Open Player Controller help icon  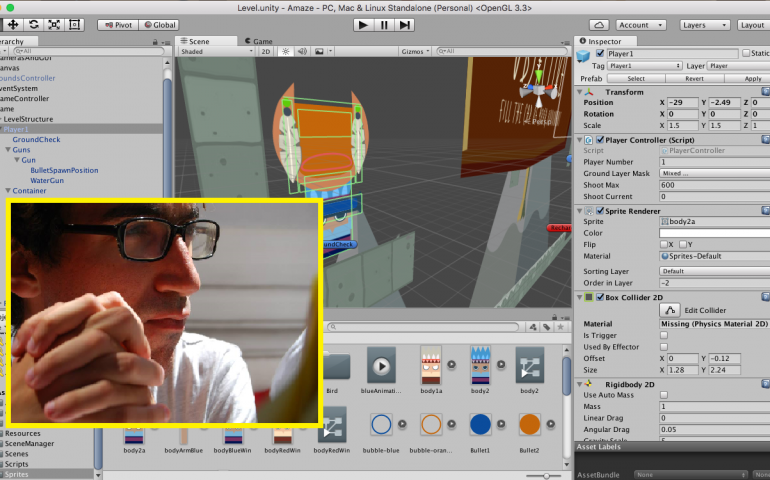coord(766,140)
